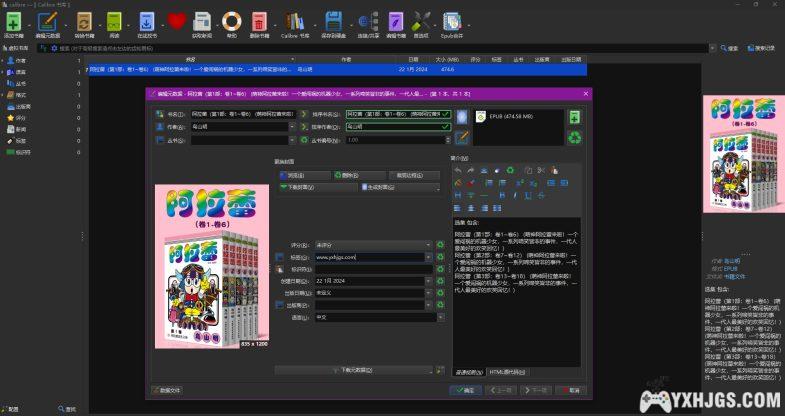This screenshot has height=416, width=785.
Task: Click the Cancel button in metadata dialog
Action: click(571, 390)
